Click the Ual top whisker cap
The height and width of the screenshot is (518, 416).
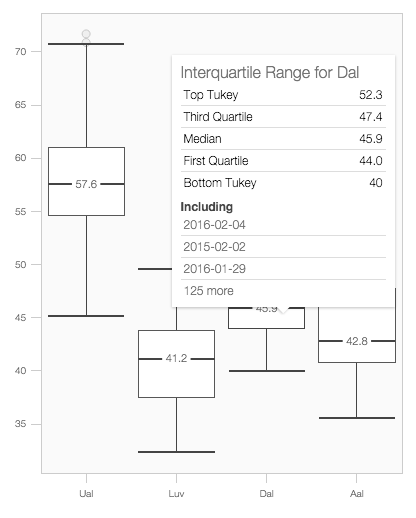pos(86,44)
